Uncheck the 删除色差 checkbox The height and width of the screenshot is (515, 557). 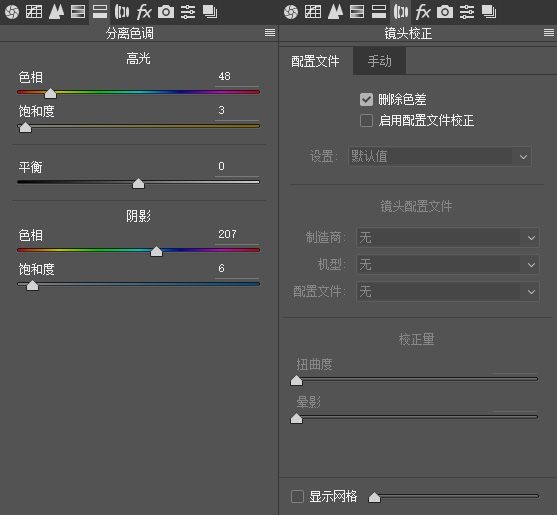[x=366, y=99]
